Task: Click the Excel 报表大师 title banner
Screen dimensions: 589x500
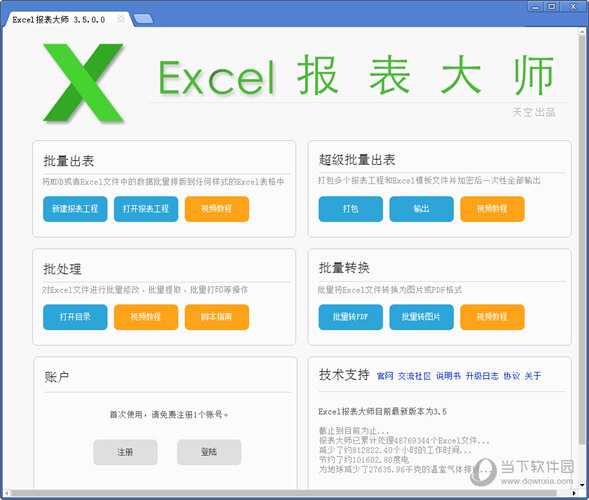Action: point(356,77)
